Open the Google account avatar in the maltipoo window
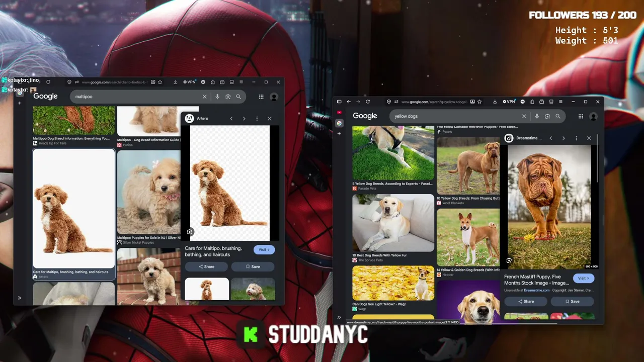 pos(274,97)
